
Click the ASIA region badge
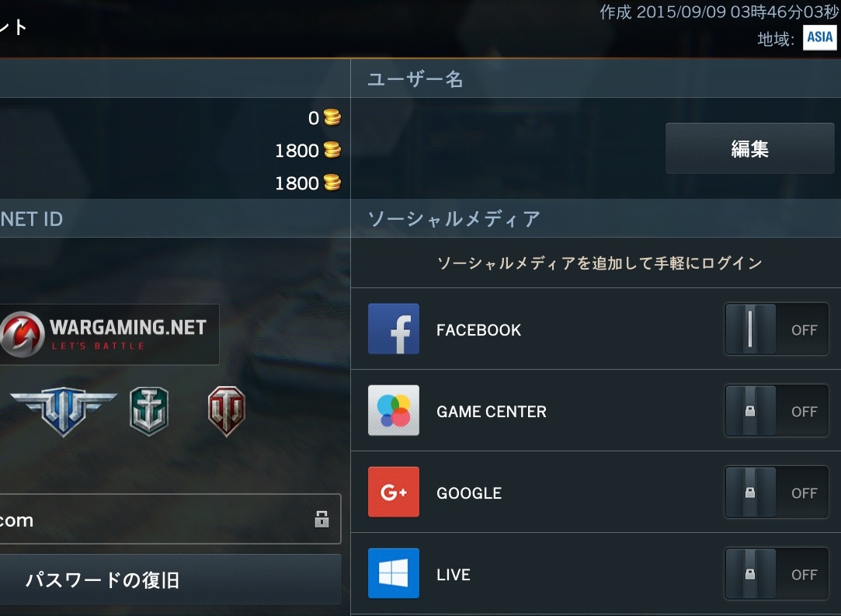click(819, 37)
